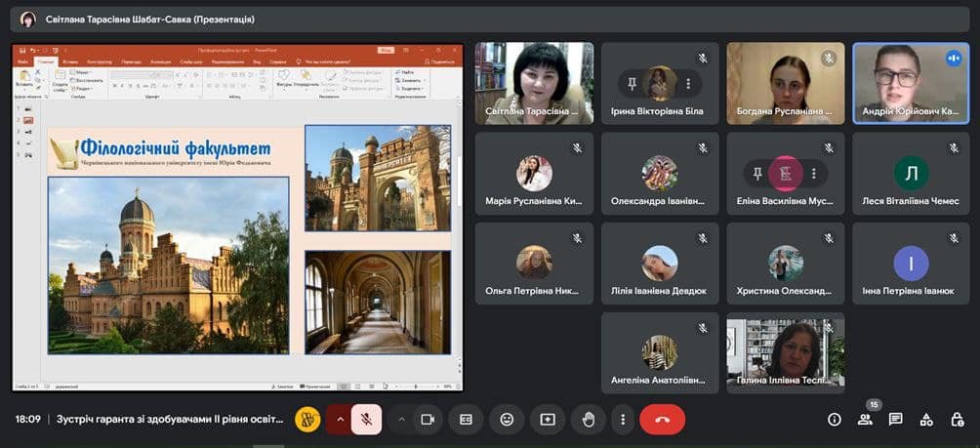Open the activities shapes icon
980x448 pixels.
926,420
